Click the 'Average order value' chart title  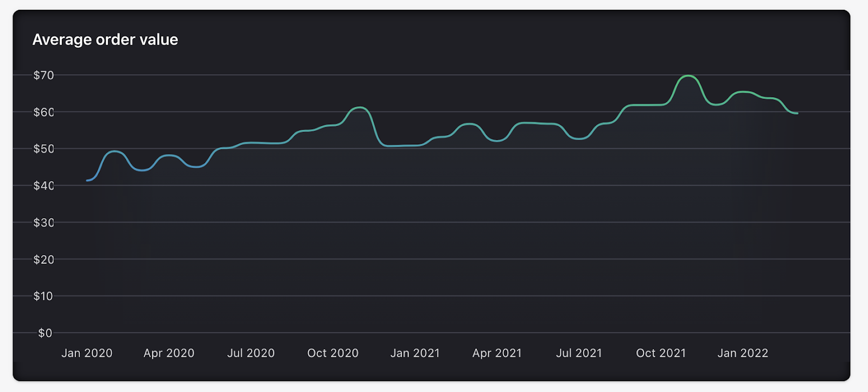[105, 40]
